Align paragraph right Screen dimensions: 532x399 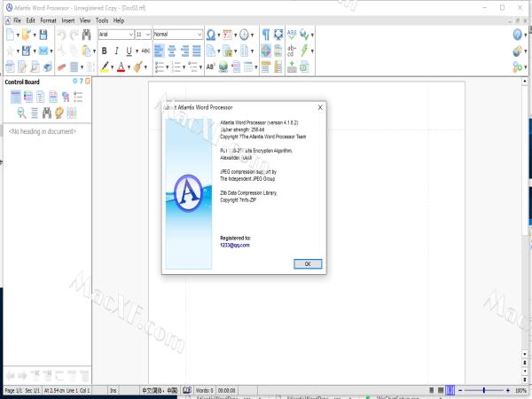(x=184, y=51)
